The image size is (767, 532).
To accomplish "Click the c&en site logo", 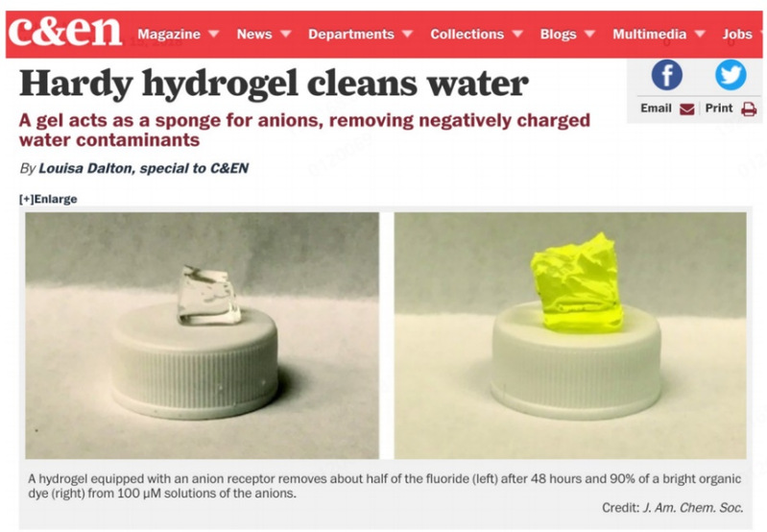I will tap(64, 31).
